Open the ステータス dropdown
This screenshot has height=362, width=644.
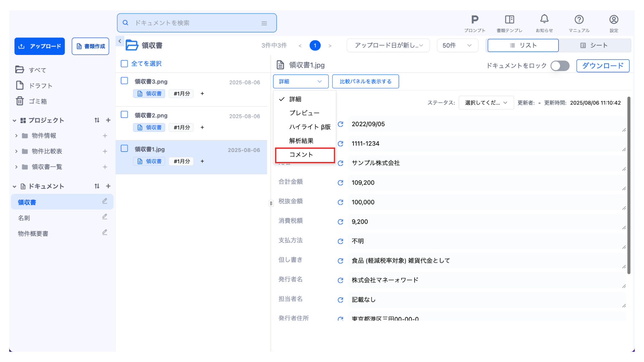pyautogui.click(x=486, y=103)
